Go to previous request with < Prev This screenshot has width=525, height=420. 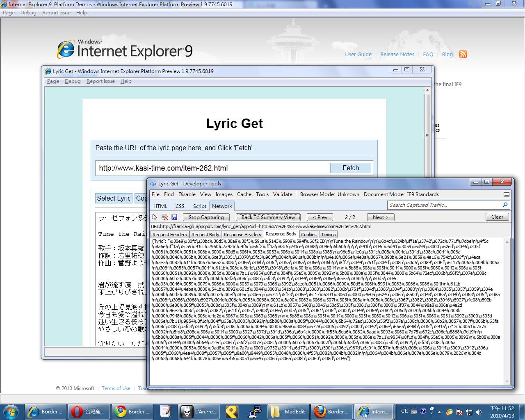320,217
